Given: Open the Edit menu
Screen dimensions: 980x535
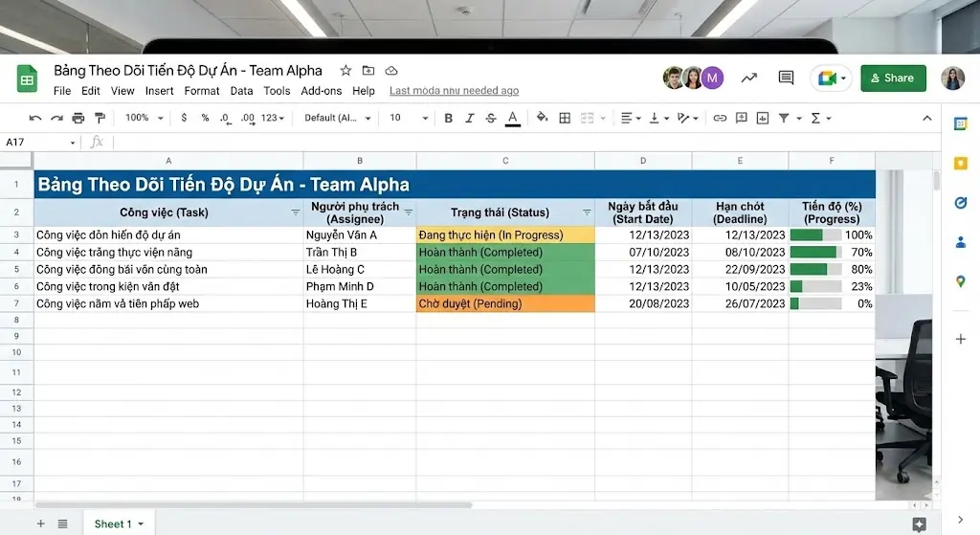Looking at the screenshot, I should pyautogui.click(x=91, y=91).
